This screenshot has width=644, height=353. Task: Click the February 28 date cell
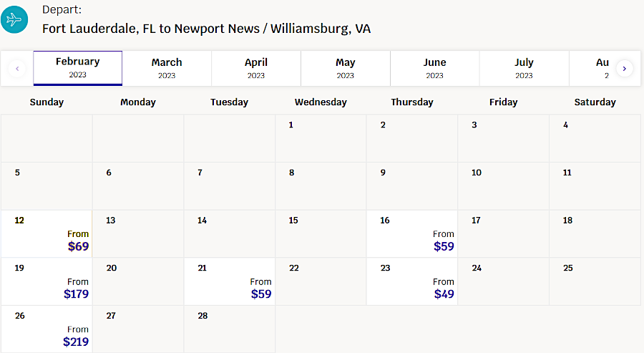229,329
